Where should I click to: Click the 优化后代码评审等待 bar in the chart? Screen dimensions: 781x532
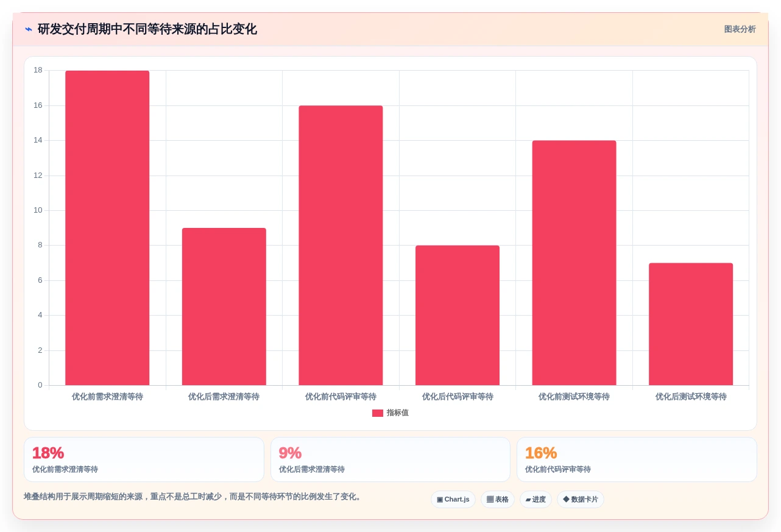[x=458, y=315]
